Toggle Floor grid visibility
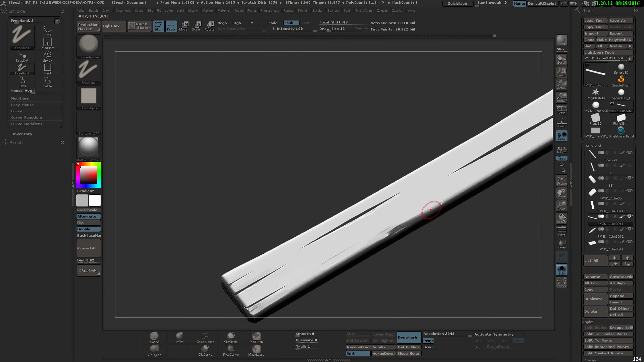The width and height of the screenshot is (644, 362). [x=561, y=122]
